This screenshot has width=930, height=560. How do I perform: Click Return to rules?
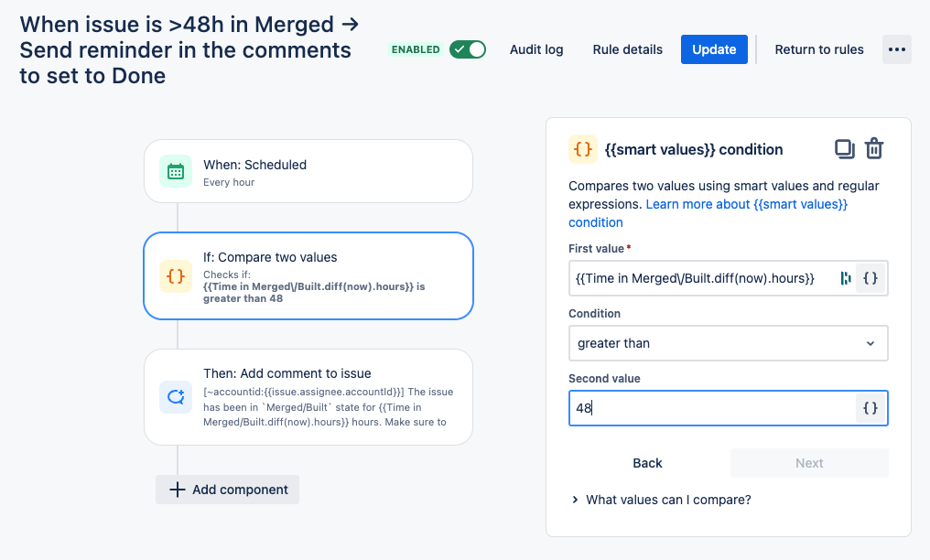tap(819, 49)
